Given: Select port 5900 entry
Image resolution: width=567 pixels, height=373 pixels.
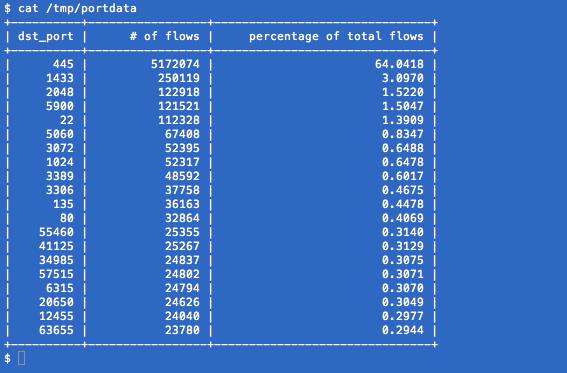Looking at the screenshot, I should point(60,106).
